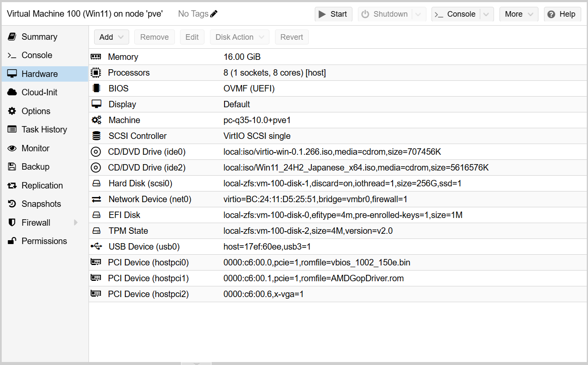
Task: Open the Options section
Action: click(44, 111)
